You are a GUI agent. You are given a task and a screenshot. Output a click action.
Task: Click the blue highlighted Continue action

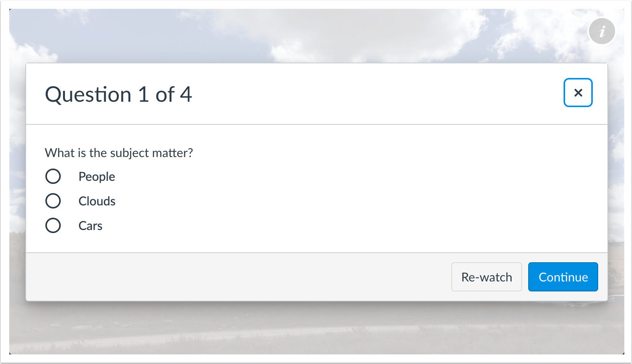pyautogui.click(x=563, y=277)
